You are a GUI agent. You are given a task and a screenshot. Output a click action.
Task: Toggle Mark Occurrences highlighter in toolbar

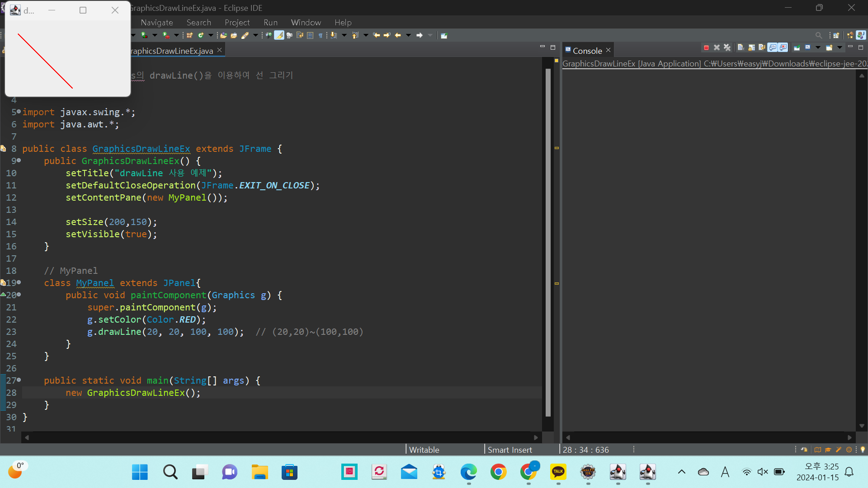pos(279,35)
